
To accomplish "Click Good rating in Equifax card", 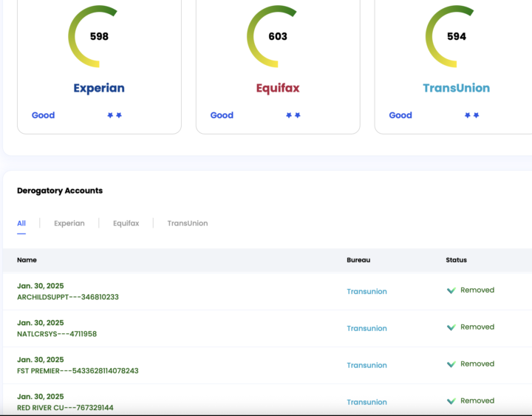I will click(x=222, y=115).
